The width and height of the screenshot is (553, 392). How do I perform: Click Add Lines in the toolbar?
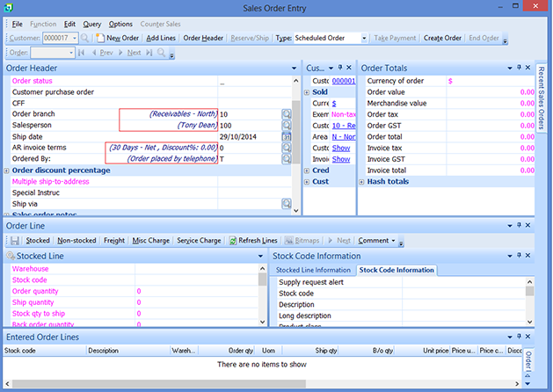coord(161,38)
